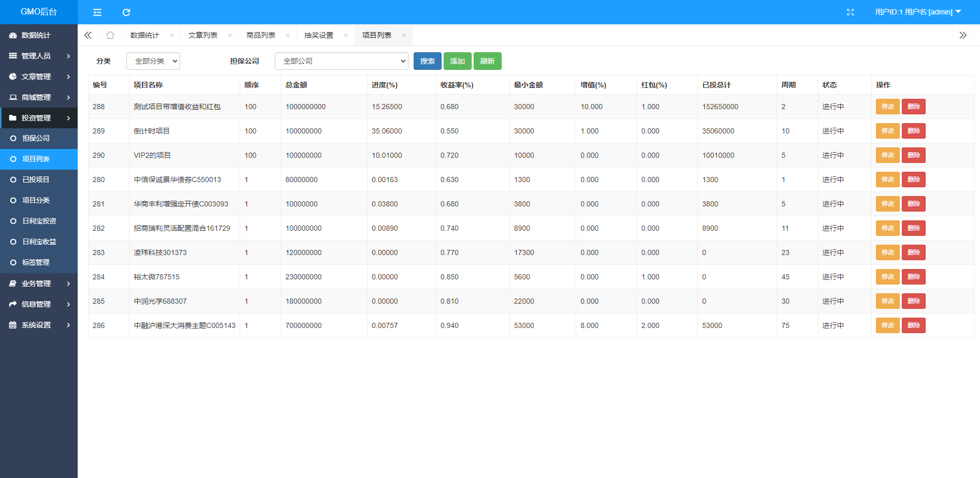Toggle fullscreen mode icon
The image size is (980, 478).
coord(850,12)
